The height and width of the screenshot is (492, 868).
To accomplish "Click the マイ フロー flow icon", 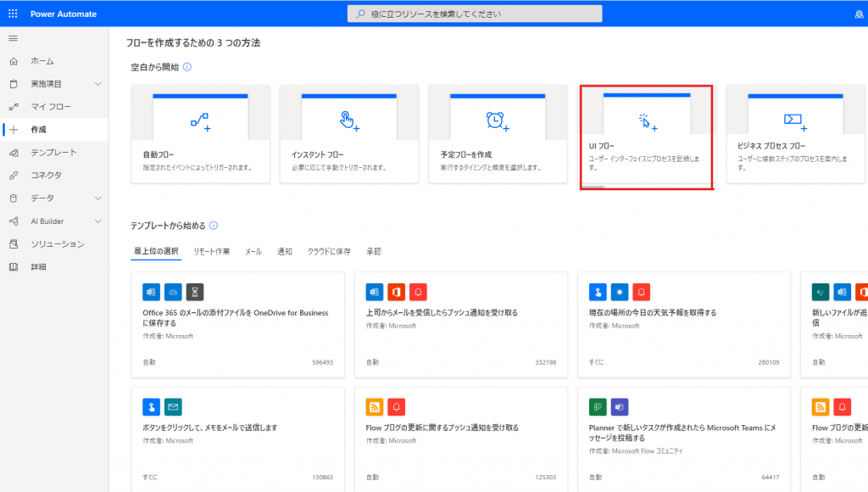I will (14, 106).
